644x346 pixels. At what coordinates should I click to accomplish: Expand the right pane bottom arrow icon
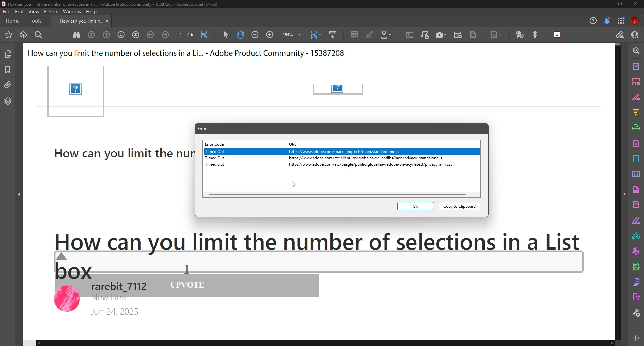637,338
